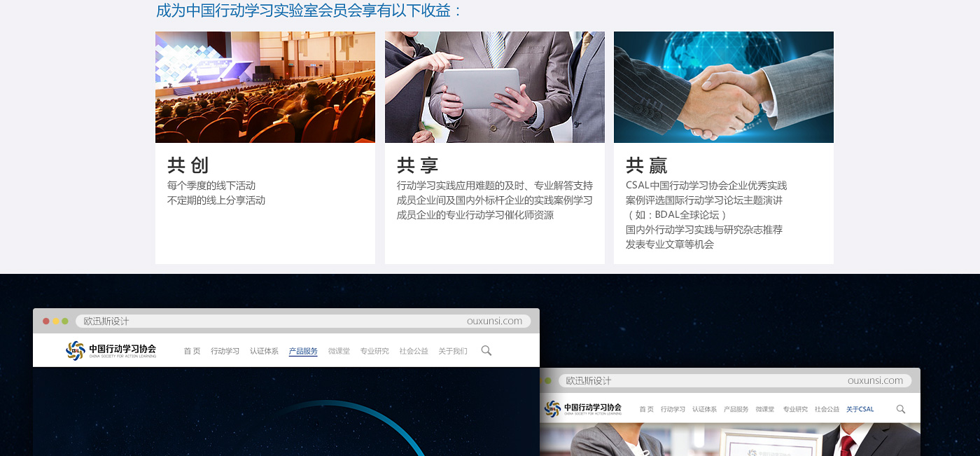Click the line CSAL中国行动学习协会企业优秀实践

[x=706, y=186]
